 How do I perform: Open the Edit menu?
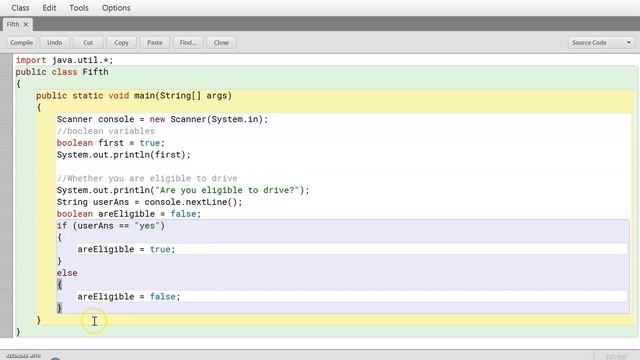tap(49, 8)
